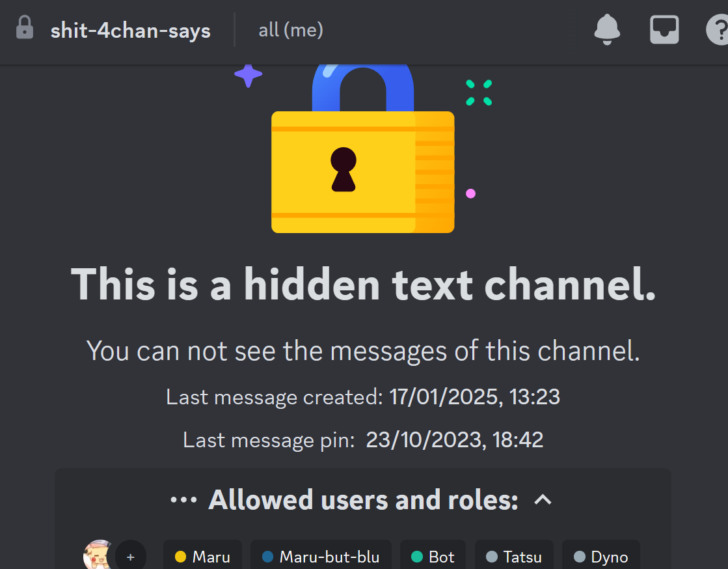Viewport: 728px width, 569px height.
Task: Open the user avatar thumbnail
Action: click(98, 555)
